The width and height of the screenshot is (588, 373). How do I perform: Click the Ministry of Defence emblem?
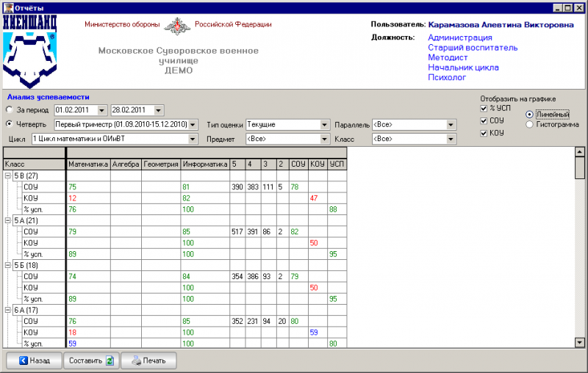pos(177,26)
